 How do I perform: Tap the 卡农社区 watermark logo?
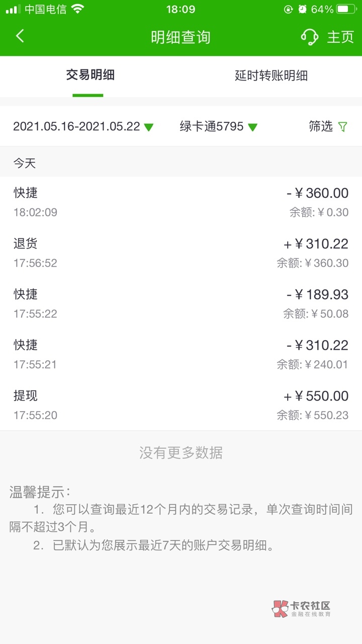tap(301, 609)
